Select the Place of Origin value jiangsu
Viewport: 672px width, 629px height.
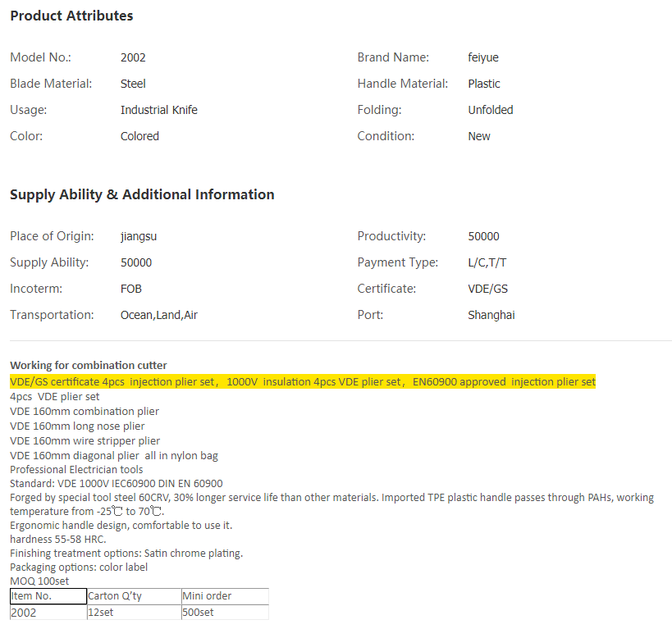[x=138, y=236]
